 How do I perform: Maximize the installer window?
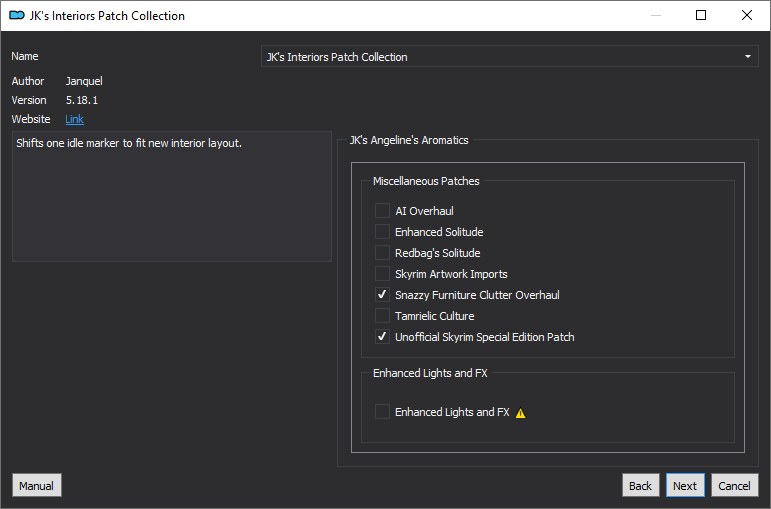[701, 15]
